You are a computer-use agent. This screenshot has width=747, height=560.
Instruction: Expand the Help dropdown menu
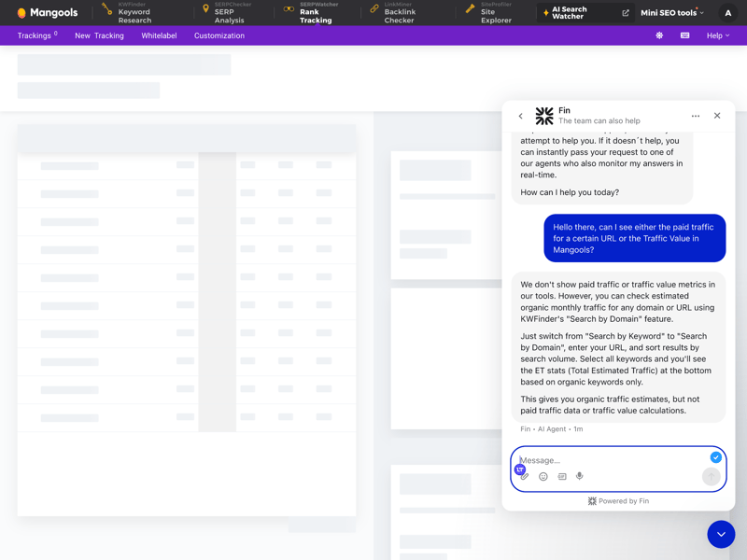pyautogui.click(x=717, y=35)
